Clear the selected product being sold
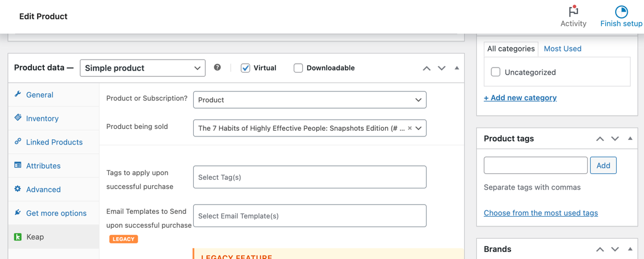Screen dimensions: 644x259 click(409, 128)
